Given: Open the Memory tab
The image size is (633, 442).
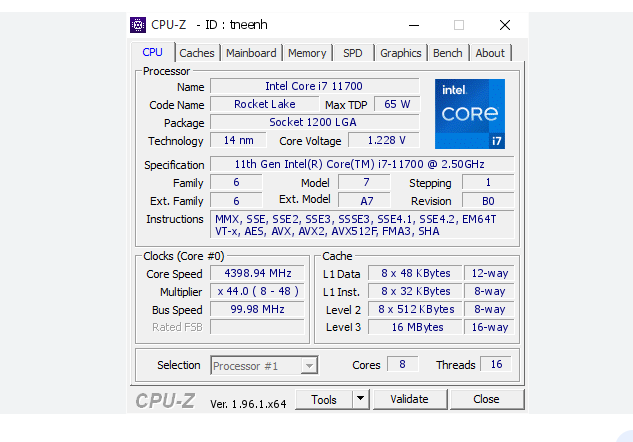Looking at the screenshot, I should pos(307,53).
